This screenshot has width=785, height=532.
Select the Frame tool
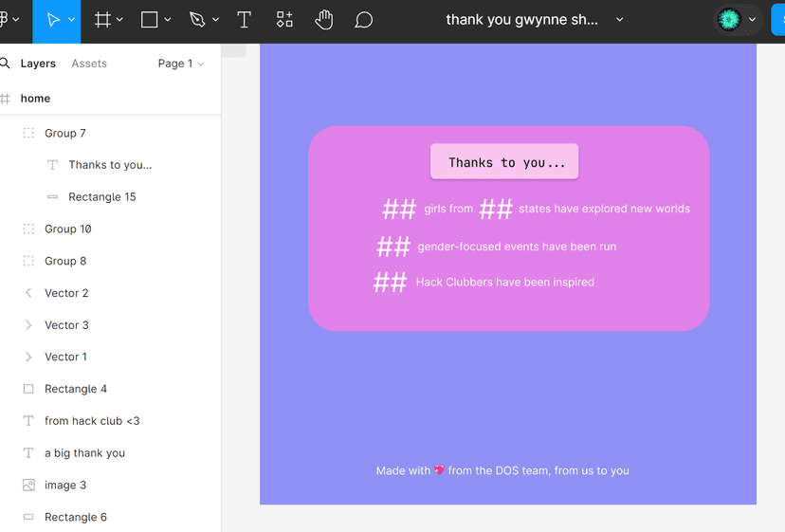[x=102, y=20]
